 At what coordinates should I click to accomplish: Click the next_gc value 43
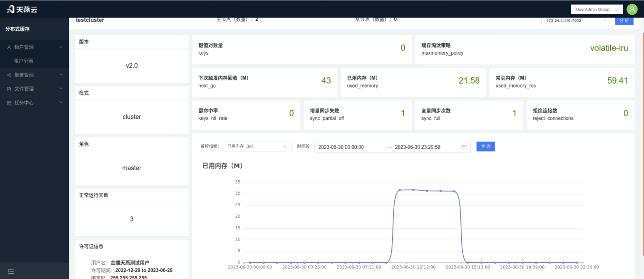tap(326, 80)
